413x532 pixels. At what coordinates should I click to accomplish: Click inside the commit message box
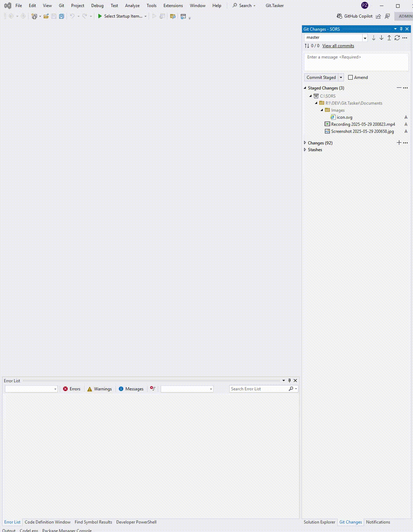pyautogui.click(x=356, y=62)
